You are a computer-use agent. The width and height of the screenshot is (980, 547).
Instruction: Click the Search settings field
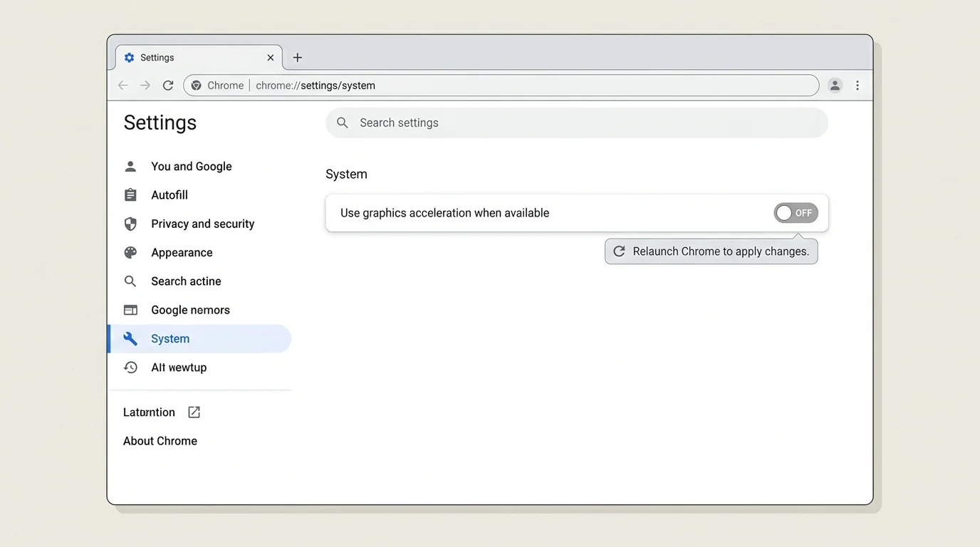[x=577, y=123]
